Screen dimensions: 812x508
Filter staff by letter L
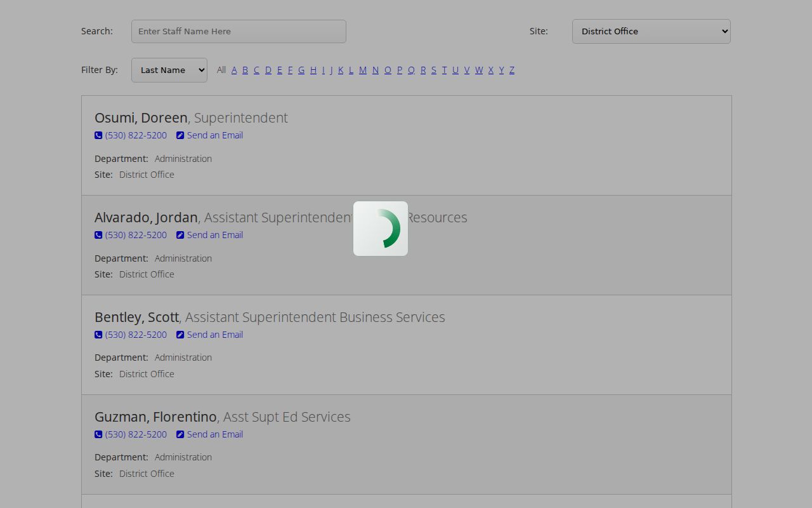(351, 70)
